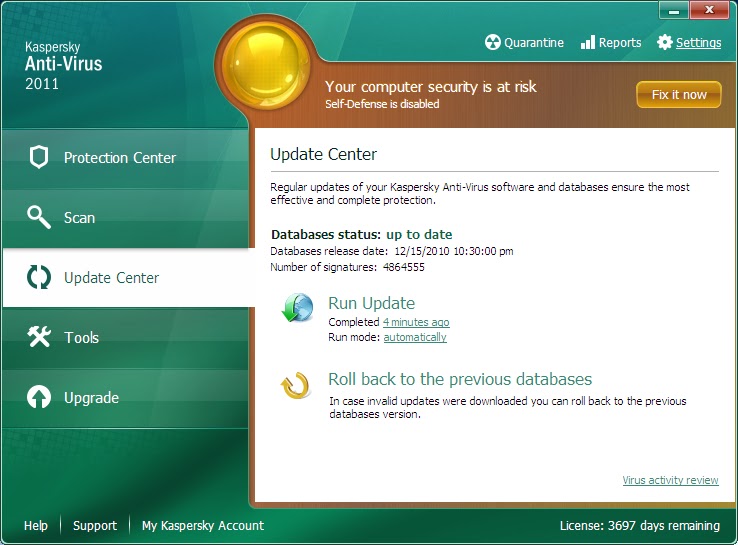Click the Update Center panel heading
The width and height of the screenshot is (738, 545).
pos(323,154)
